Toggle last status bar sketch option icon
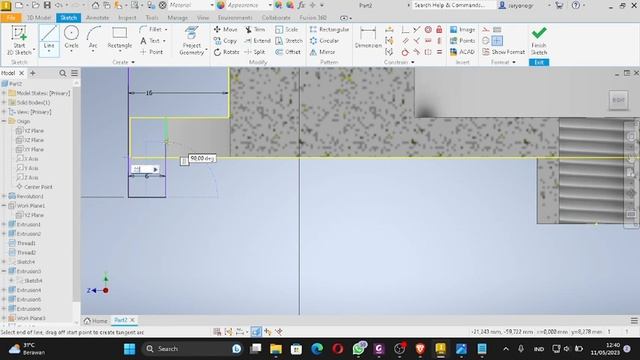 279,332
